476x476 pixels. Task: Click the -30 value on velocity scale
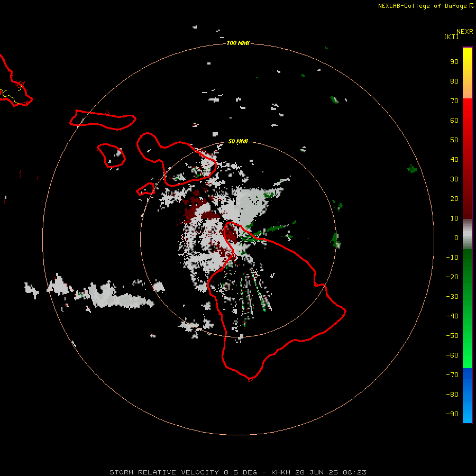(x=452, y=297)
